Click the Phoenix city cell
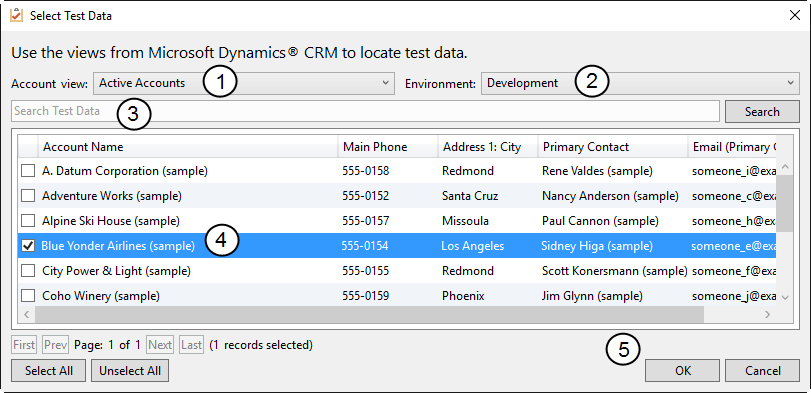This screenshot has height=393, width=811. (x=463, y=296)
